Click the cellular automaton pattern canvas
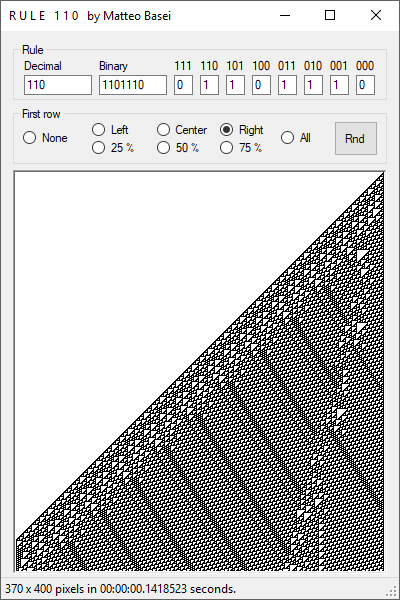Image resolution: width=400 pixels, height=600 pixels. [199, 372]
